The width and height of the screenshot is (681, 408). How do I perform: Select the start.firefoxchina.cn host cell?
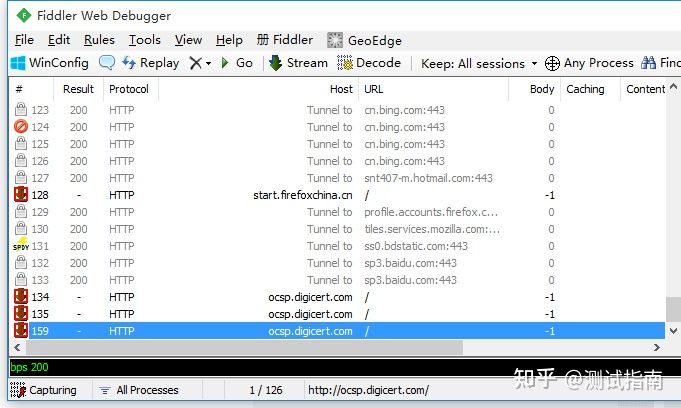point(303,195)
